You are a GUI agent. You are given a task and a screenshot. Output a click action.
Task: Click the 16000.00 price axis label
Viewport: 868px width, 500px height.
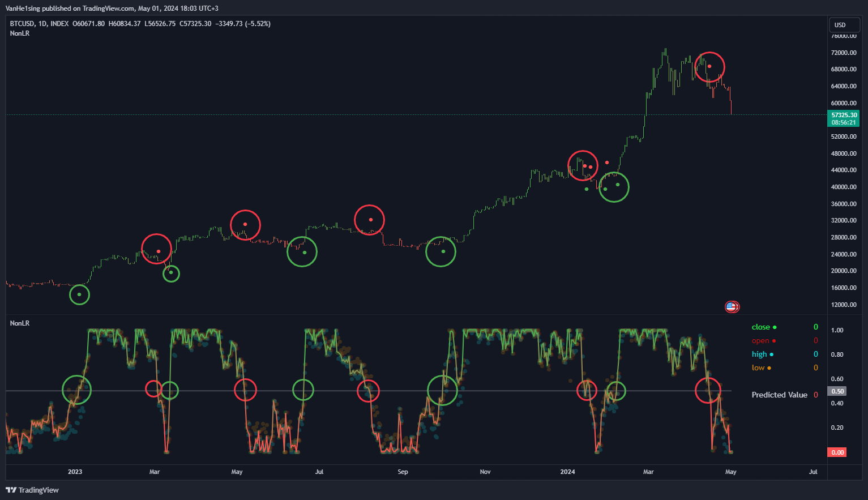coord(844,288)
